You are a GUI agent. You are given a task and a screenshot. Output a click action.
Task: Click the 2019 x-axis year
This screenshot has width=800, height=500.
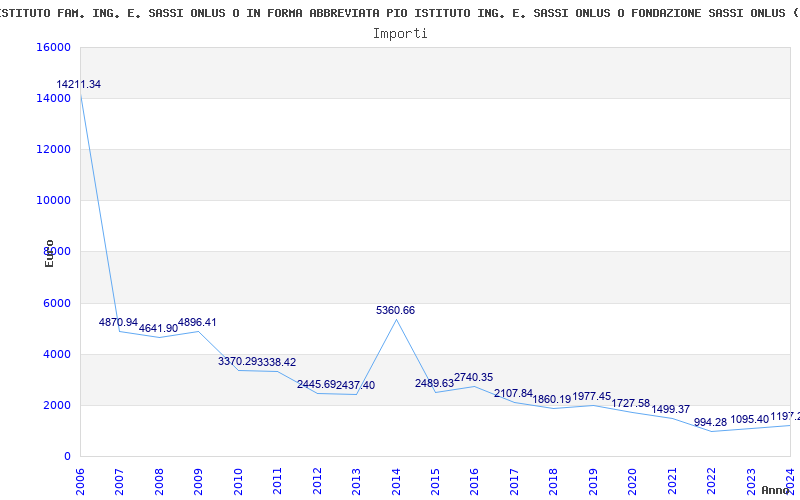tap(593, 482)
